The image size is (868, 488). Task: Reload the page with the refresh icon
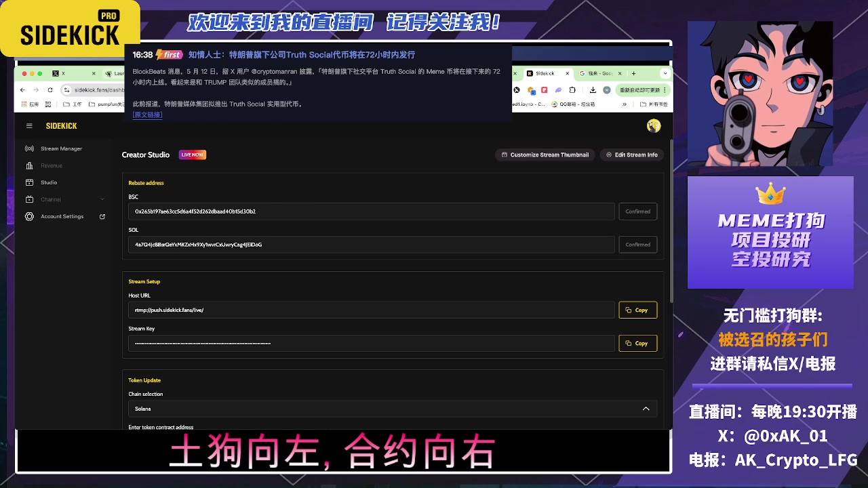(x=50, y=89)
